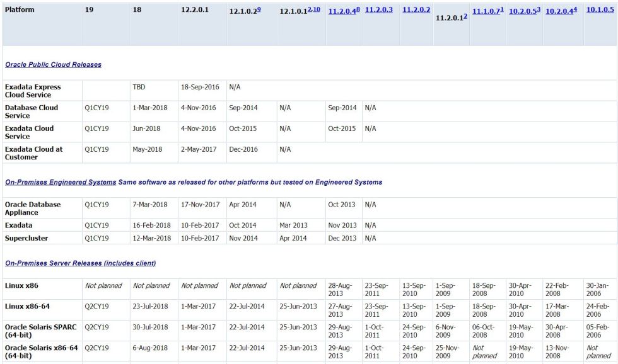Select the Oracle Solaris SPARC (64-bit) row label

[40, 331]
